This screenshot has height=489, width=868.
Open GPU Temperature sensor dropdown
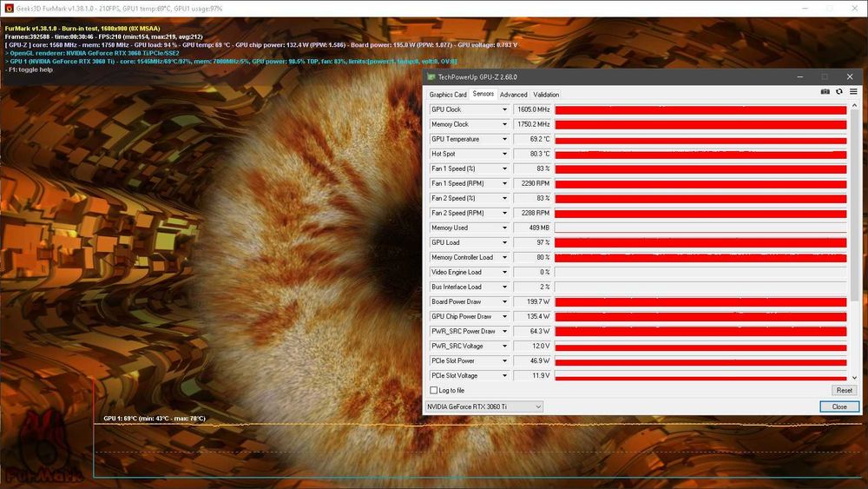click(504, 139)
